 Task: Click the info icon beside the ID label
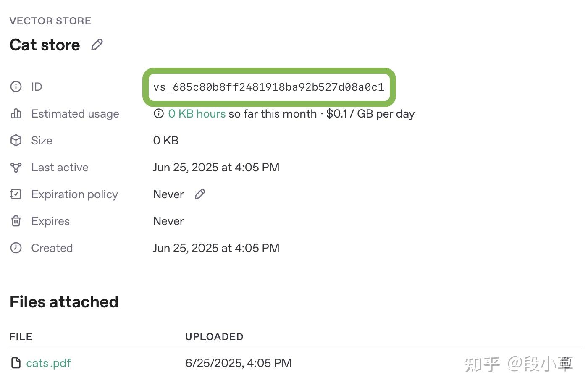click(16, 87)
